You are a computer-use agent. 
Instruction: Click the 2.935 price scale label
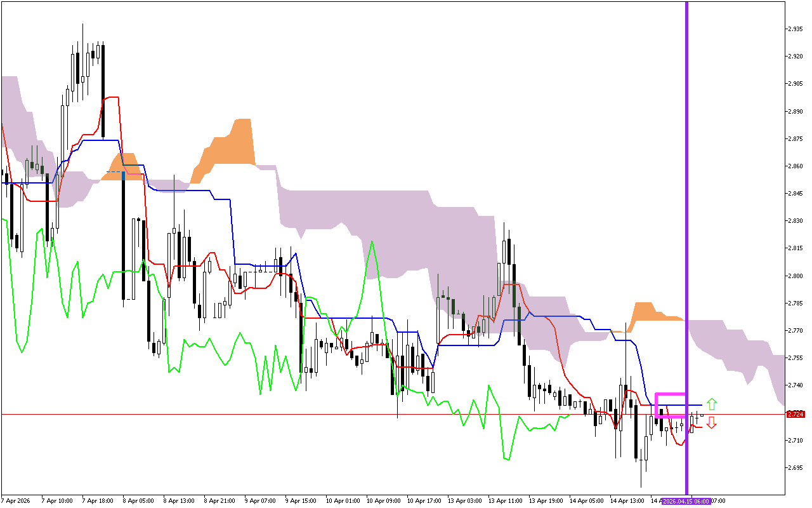tap(796, 29)
